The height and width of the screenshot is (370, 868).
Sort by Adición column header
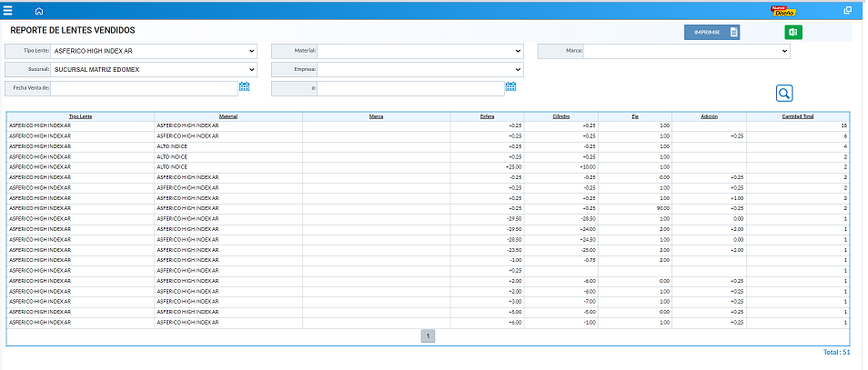[709, 116]
